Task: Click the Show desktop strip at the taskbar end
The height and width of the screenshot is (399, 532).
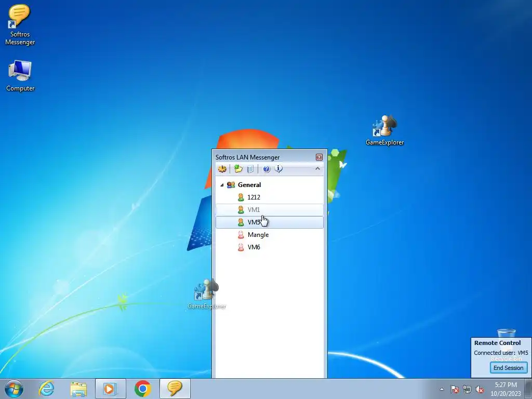Action: tap(528, 389)
